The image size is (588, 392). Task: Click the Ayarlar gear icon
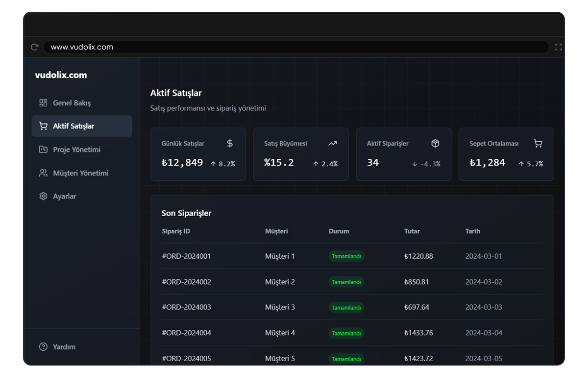[43, 196]
